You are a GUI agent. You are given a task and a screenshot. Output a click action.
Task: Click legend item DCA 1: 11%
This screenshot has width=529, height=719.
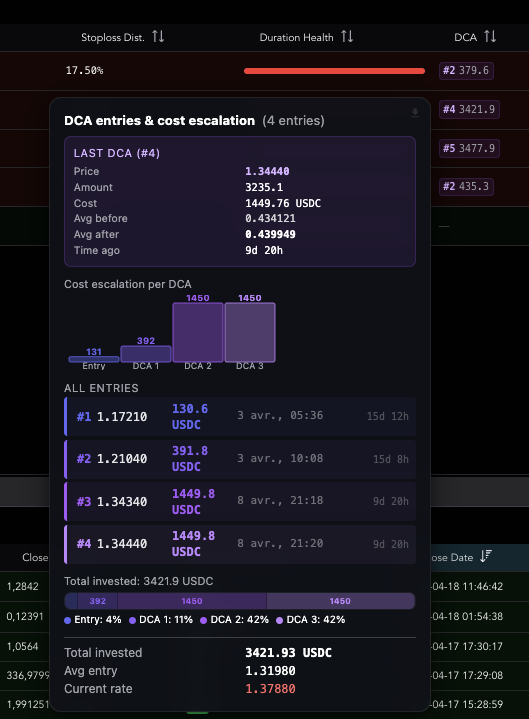(x=161, y=620)
